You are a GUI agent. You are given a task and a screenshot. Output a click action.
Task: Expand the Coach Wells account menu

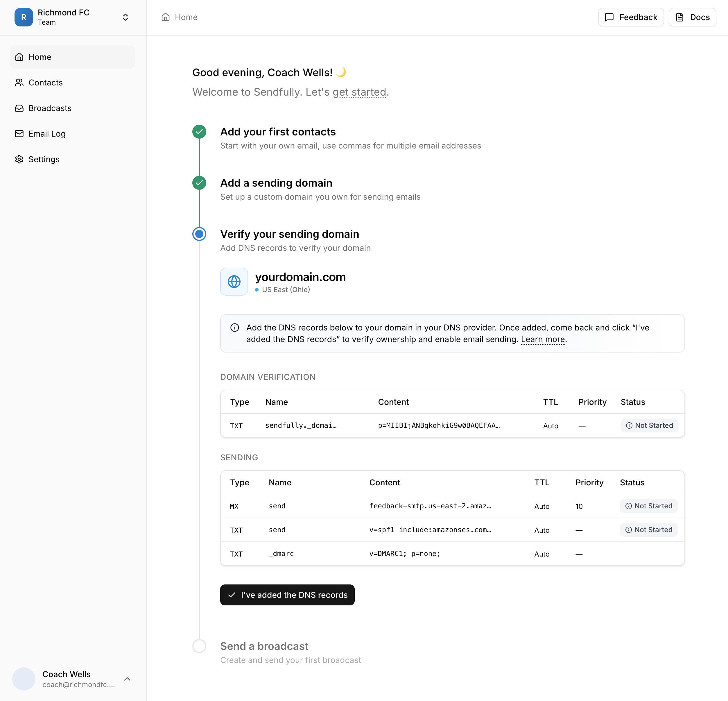pyautogui.click(x=127, y=679)
